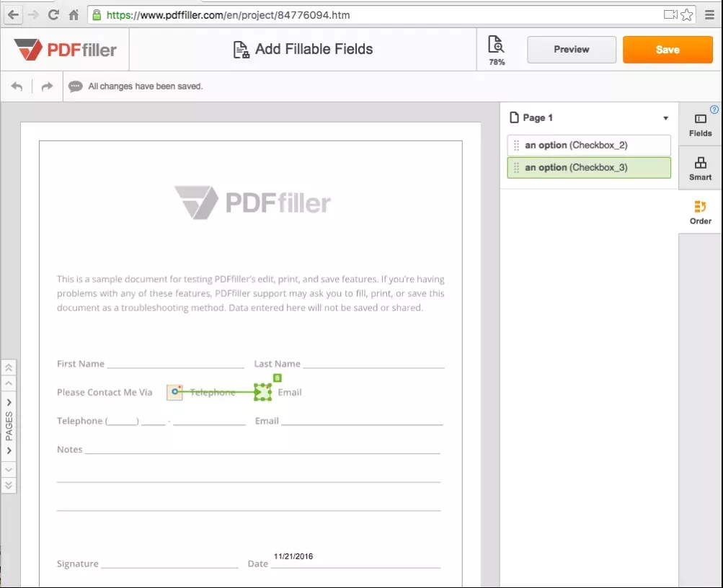Open the 78% zoom control
The width and height of the screenshot is (723, 588).
coord(497,50)
